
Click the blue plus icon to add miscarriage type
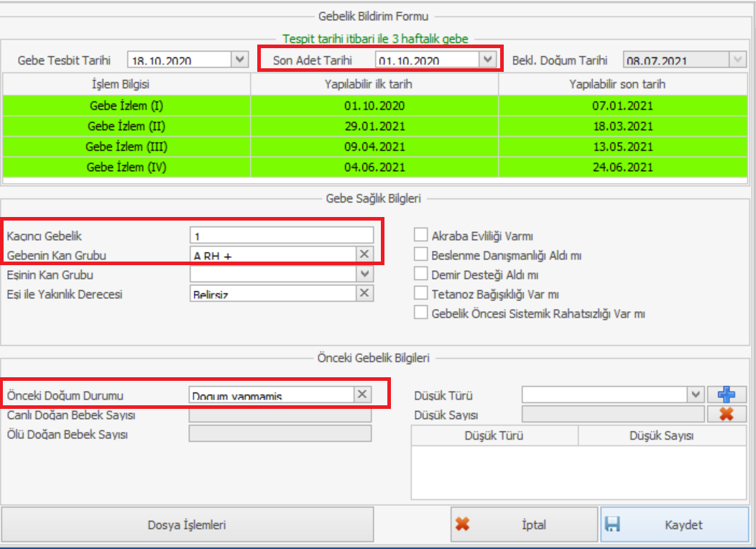tap(727, 395)
